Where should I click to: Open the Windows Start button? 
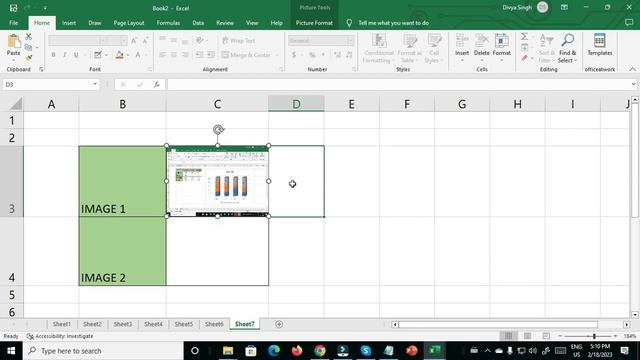(x=11, y=351)
